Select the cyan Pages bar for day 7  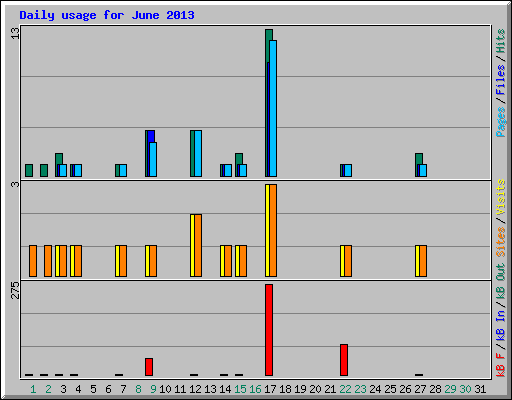pos(123,170)
